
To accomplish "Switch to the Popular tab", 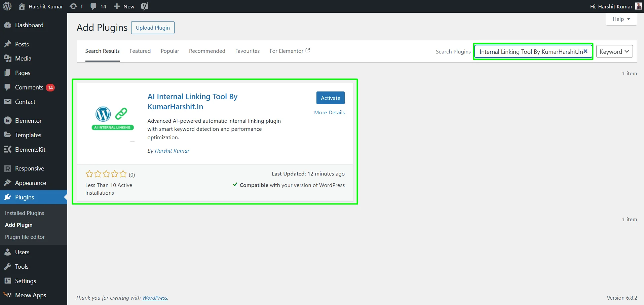I will [170, 51].
